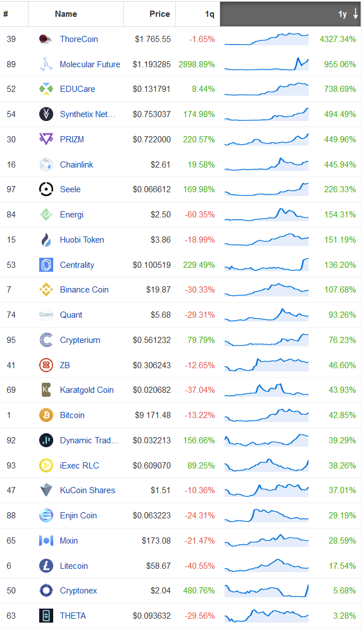Click the Bitcoin orange logo

[x=46, y=415]
